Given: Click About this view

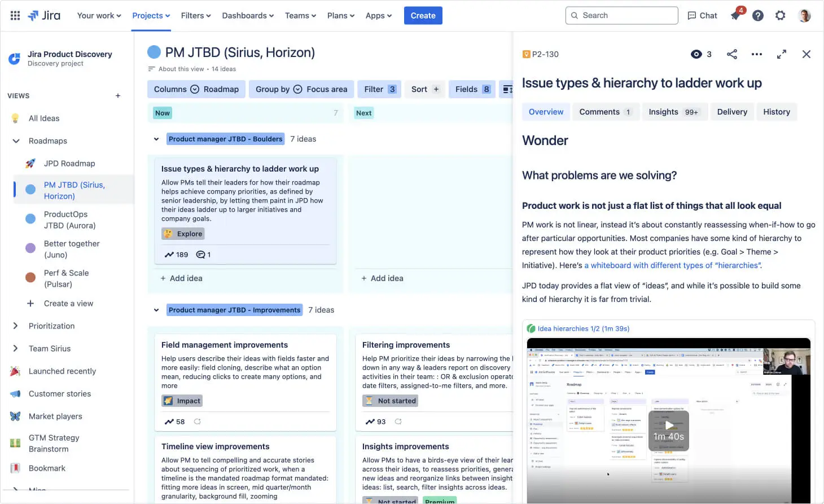Looking at the screenshot, I should pyautogui.click(x=181, y=69).
